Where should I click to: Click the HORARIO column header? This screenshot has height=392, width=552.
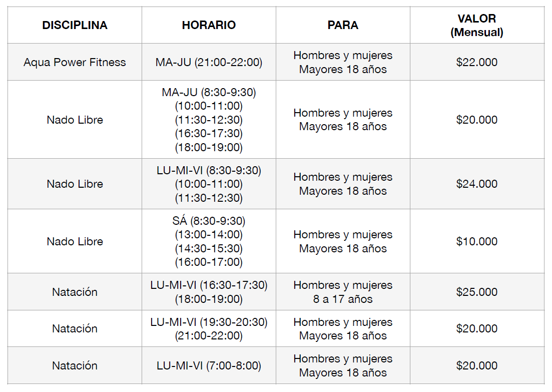point(209,26)
